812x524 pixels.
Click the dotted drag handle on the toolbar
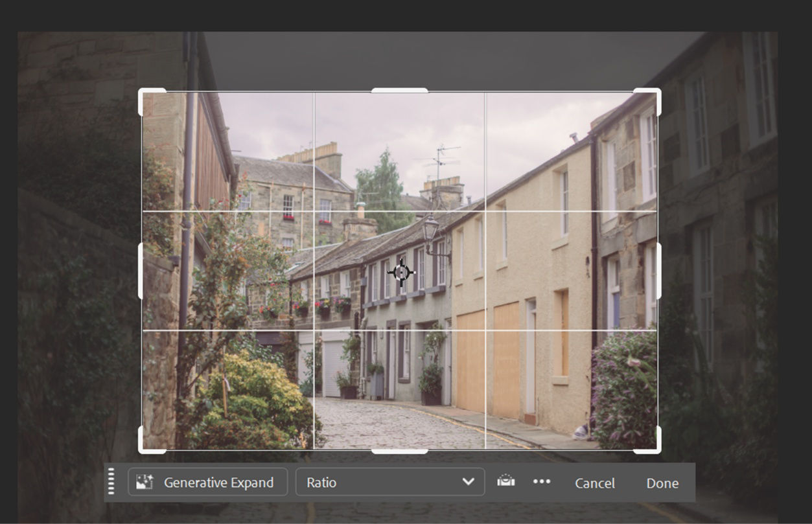coord(113,482)
